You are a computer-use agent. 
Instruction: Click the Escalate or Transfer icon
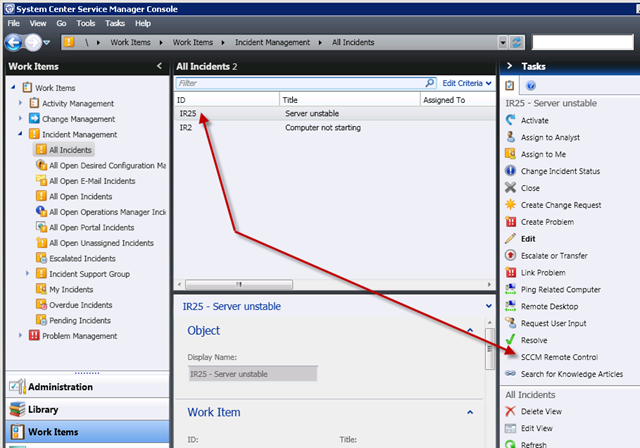510,256
